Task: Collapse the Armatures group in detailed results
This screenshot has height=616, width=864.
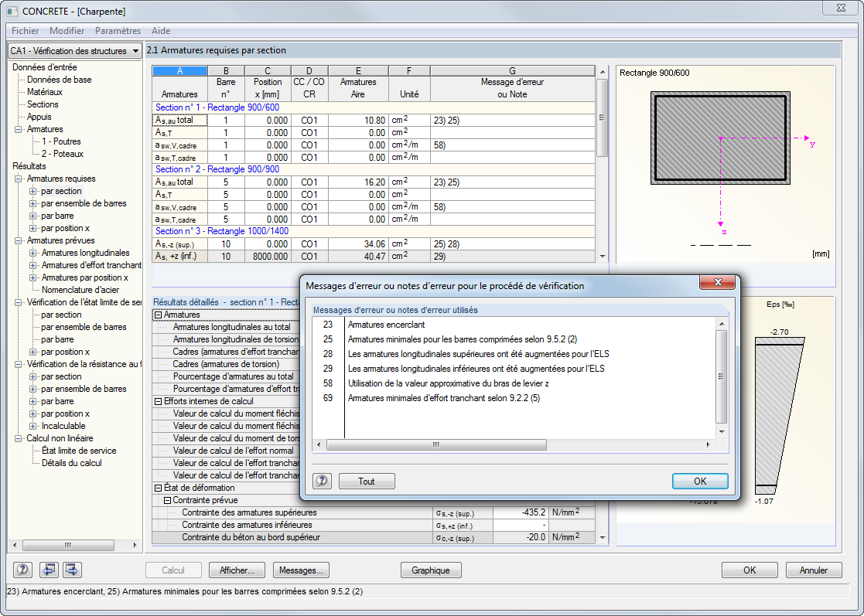Action: pos(158,315)
